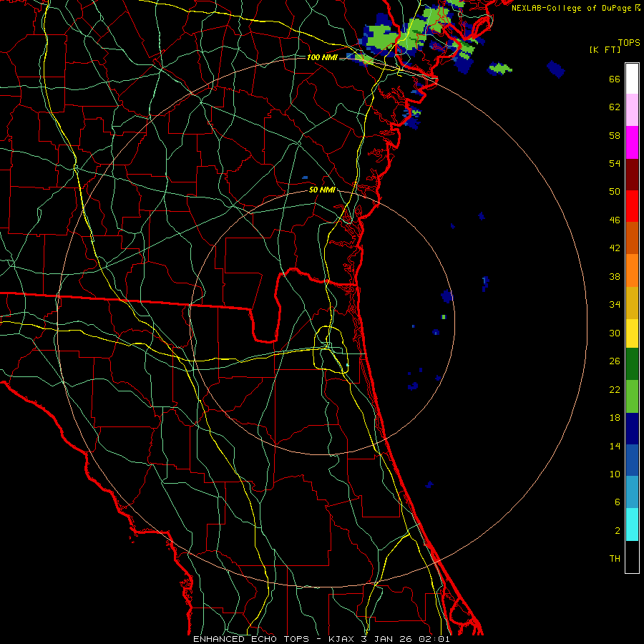Click the '3 JAN 26' date text
Image resolution: width=644 pixels, height=644 pixels.
coord(386,639)
